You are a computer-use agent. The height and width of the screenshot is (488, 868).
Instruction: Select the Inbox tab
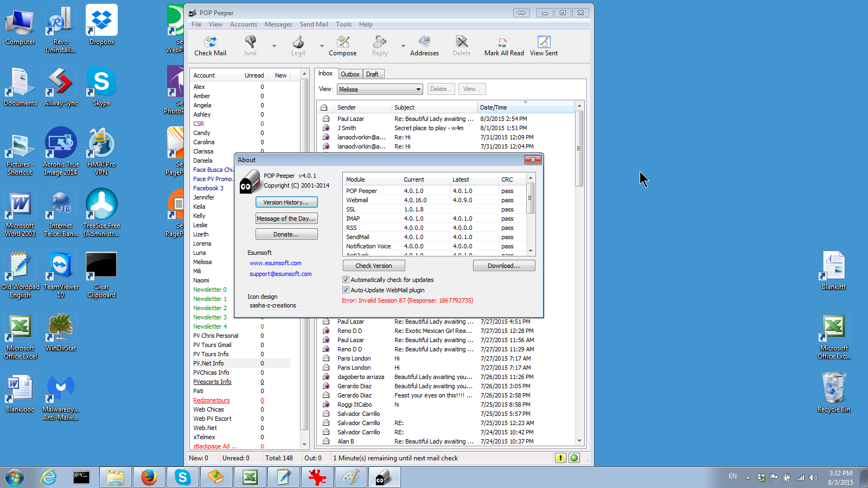click(x=325, y=74)
